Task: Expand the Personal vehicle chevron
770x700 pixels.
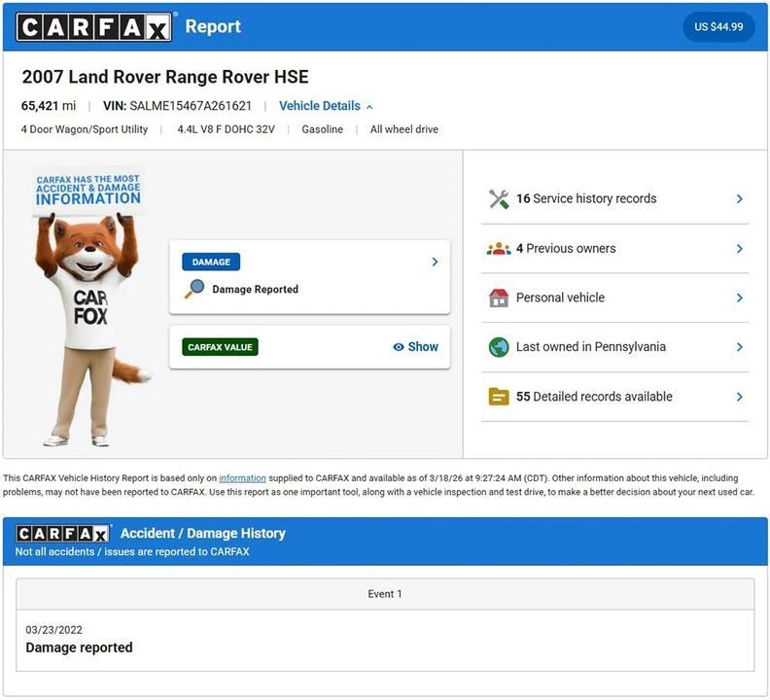Action: (740, 297)
